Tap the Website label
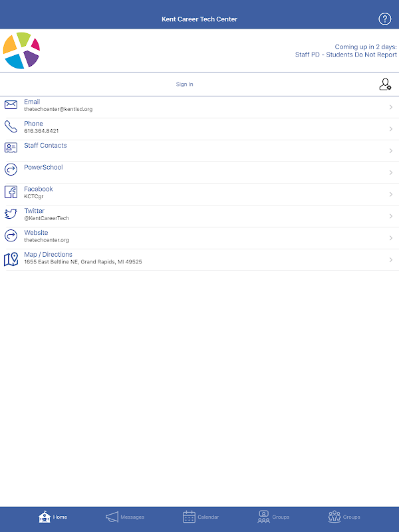 coord(36,232)
